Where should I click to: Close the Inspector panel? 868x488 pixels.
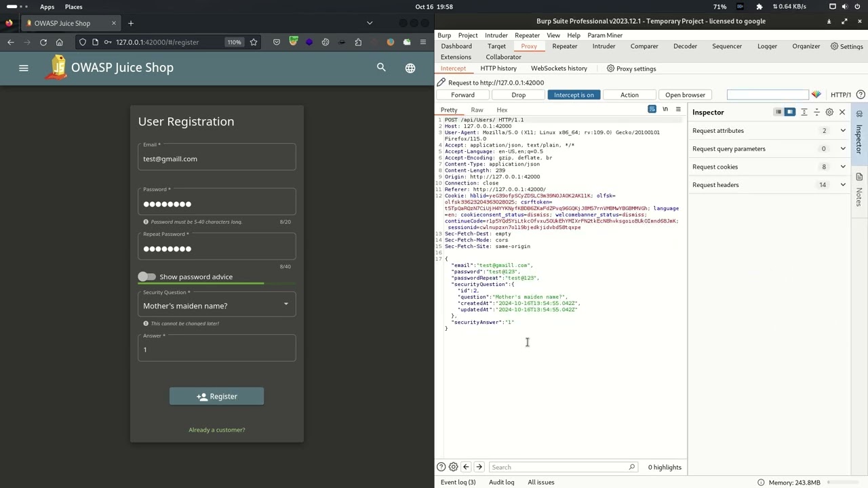tap(842, 113)
